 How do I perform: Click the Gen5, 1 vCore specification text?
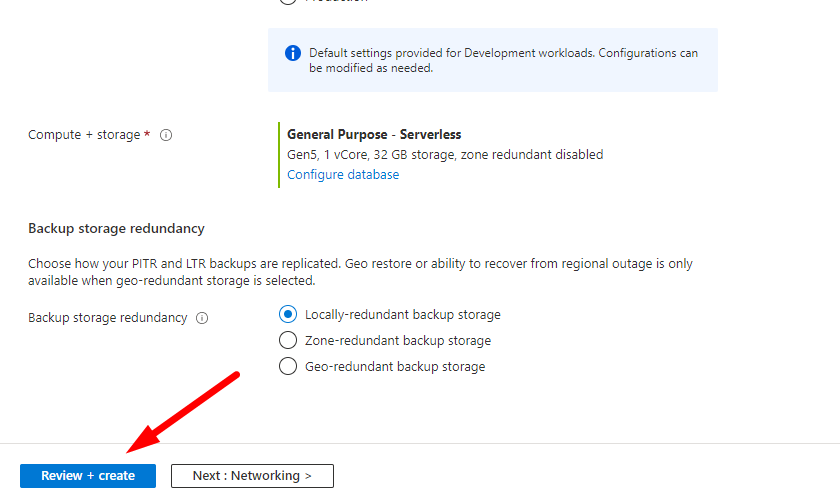tap(445, 154)
